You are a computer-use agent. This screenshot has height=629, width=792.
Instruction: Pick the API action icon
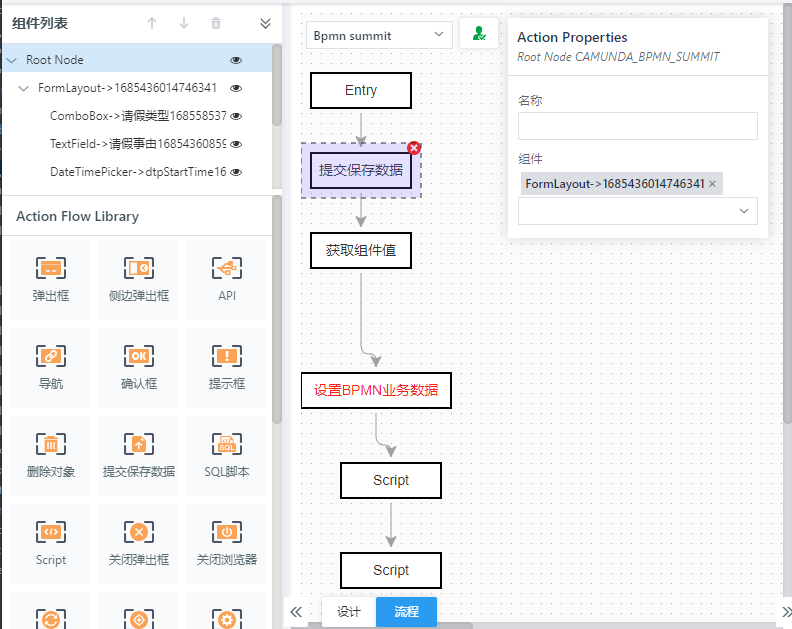(227, 279)
